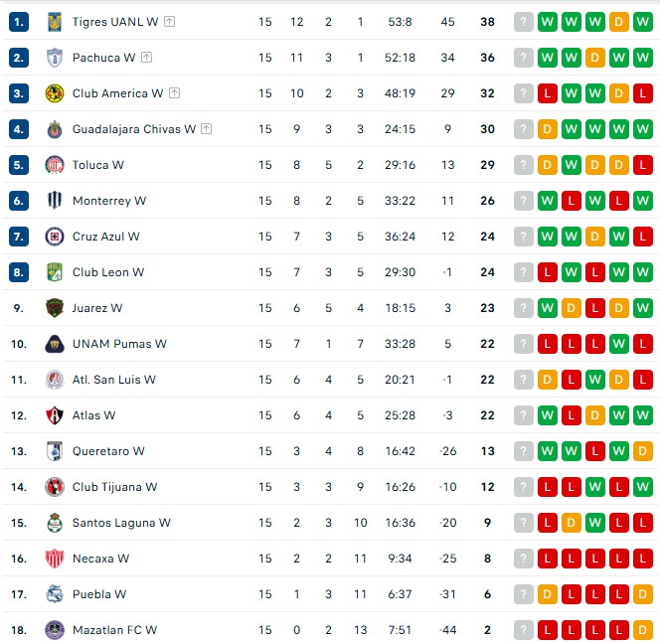Click the Pachuca W team logo
The image size is (660, 644).
[x=55, y=58]
